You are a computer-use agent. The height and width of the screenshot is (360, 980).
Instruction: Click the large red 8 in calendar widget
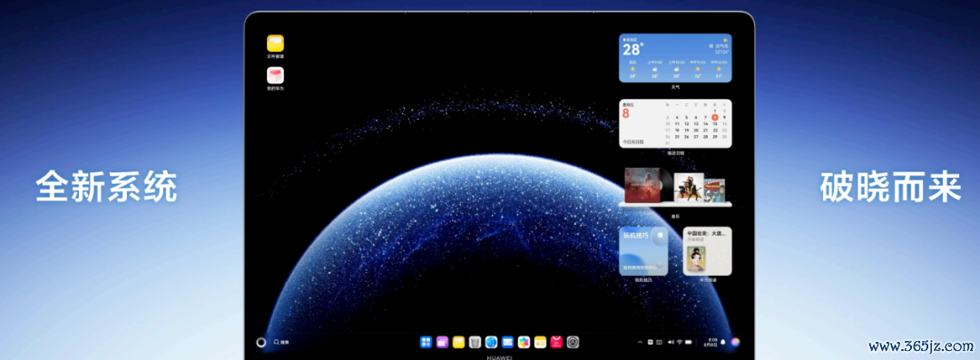point(625,113)
